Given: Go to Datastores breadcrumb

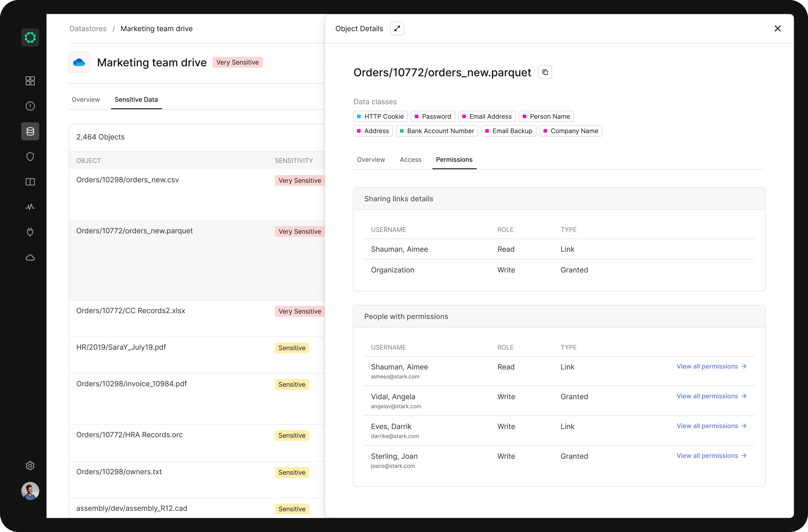Looking at the screenshot, I should coord(88,28).
